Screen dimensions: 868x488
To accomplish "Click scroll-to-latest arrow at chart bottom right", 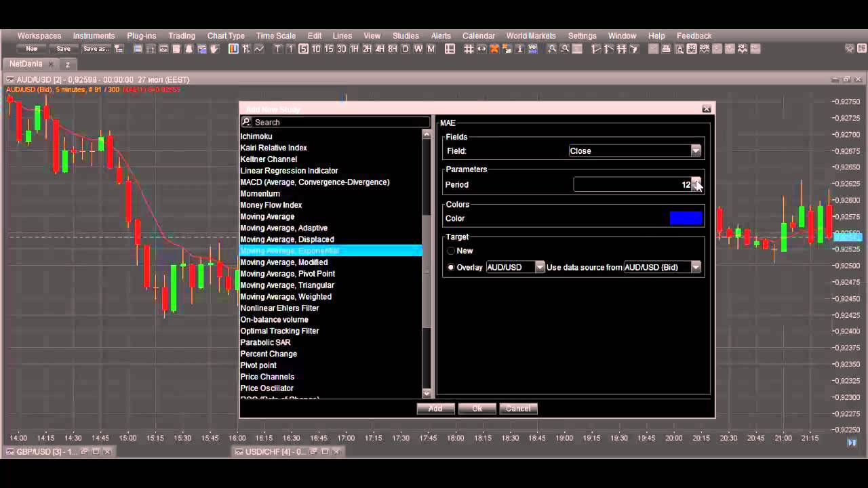I will (x=852, y=443).
